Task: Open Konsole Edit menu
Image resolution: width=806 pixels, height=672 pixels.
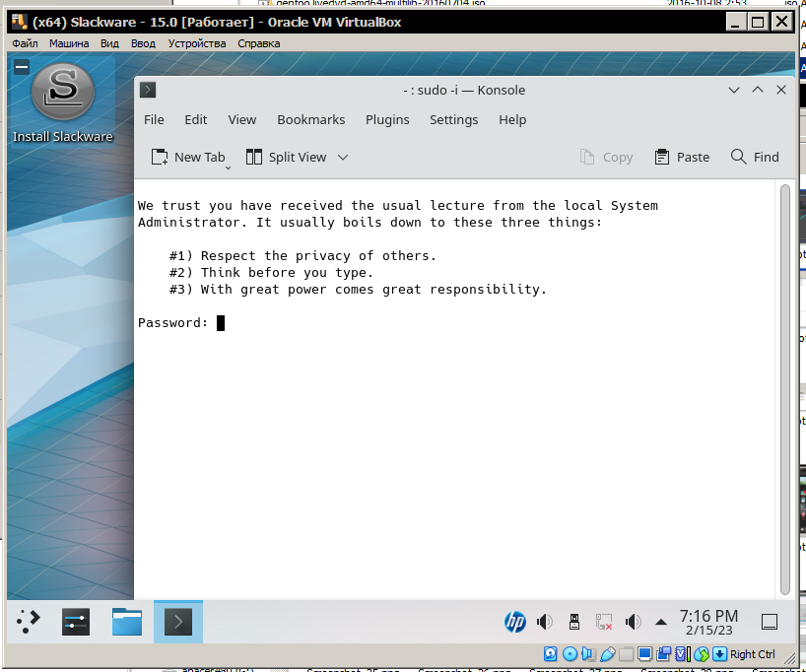Action: 195,119
